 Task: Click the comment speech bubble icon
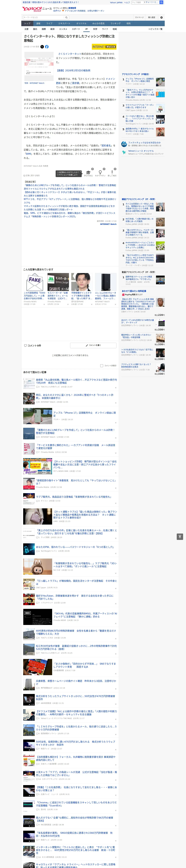point(25,345)
